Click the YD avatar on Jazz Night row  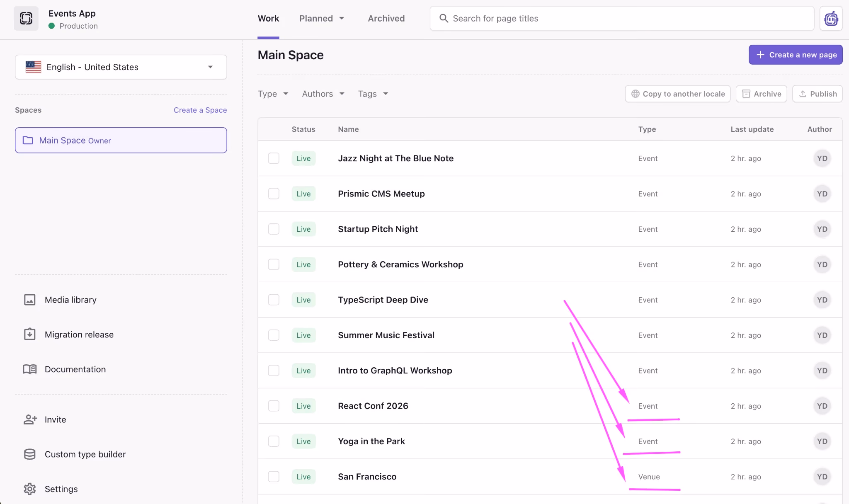click(x=822, y=158)
